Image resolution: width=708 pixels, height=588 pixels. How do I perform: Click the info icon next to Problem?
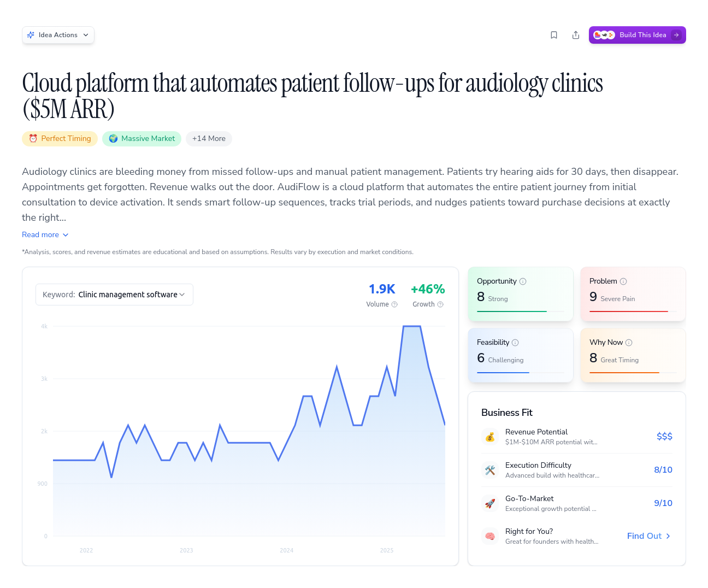coord(623,281)
